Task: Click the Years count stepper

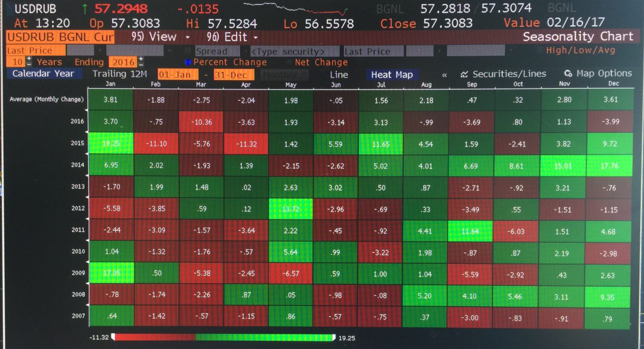Action: pos(29,62)
